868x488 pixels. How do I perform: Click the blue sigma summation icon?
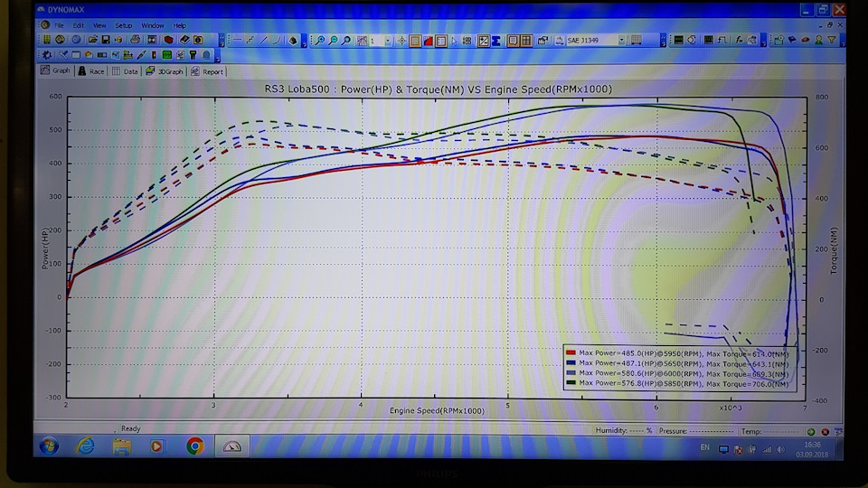(x=496, y=41)
